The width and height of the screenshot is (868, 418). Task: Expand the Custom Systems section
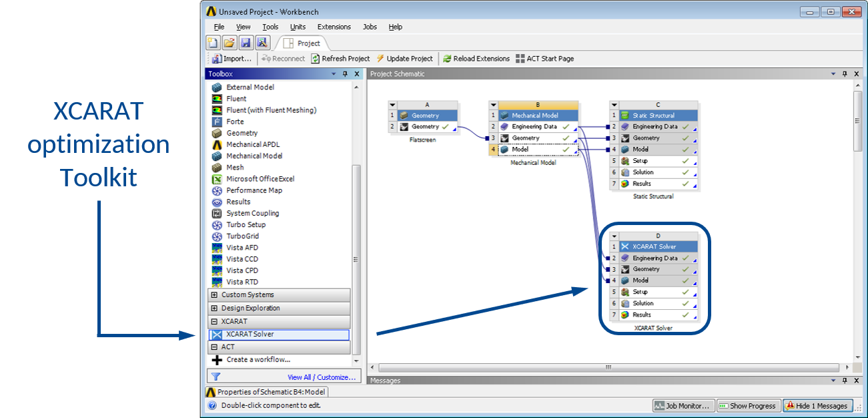click(x=214, y=295)
